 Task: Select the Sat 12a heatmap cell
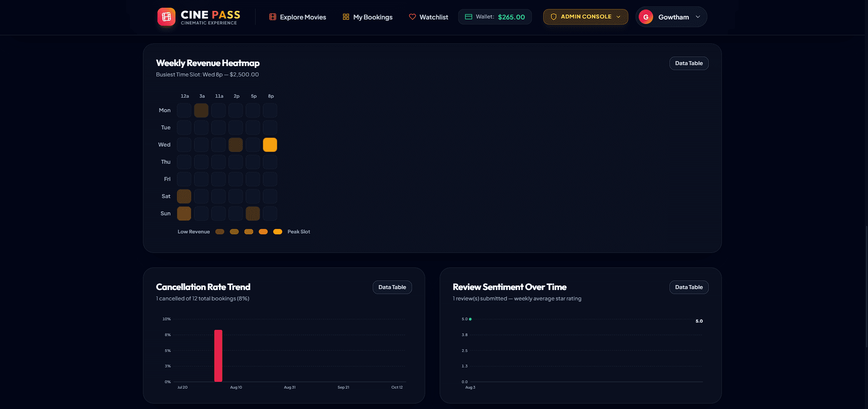tap(184, 196)
